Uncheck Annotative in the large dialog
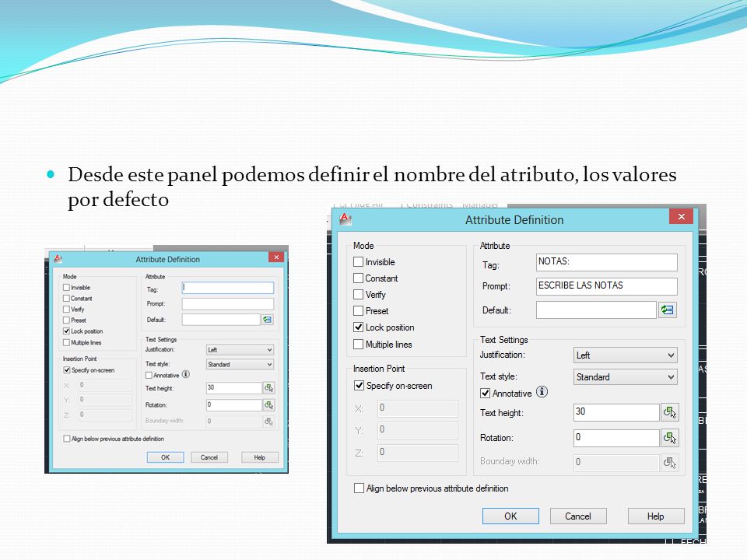This screenshot has height=560, width=747. (x=485, y=394)
